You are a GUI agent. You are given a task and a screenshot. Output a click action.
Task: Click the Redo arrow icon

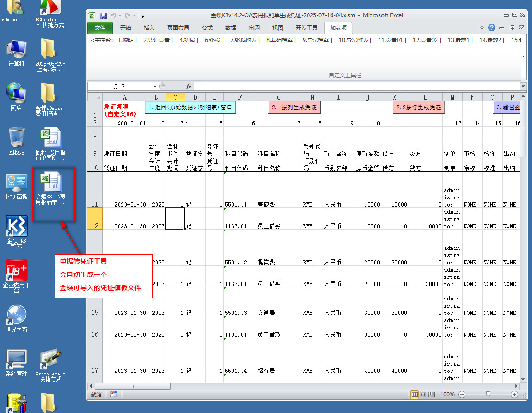click(128, 15)
